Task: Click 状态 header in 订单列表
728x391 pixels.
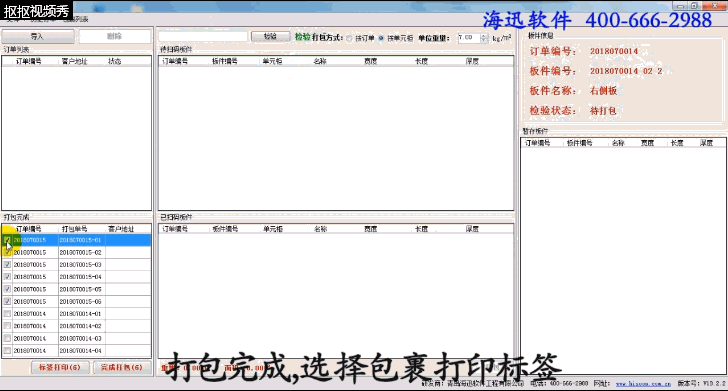Action: pos(115,61)
